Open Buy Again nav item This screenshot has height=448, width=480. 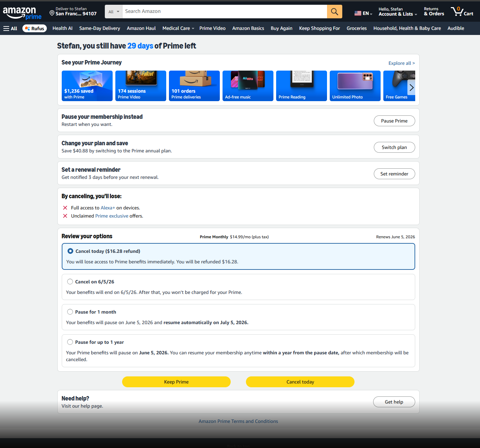click(x=282, y=29)
